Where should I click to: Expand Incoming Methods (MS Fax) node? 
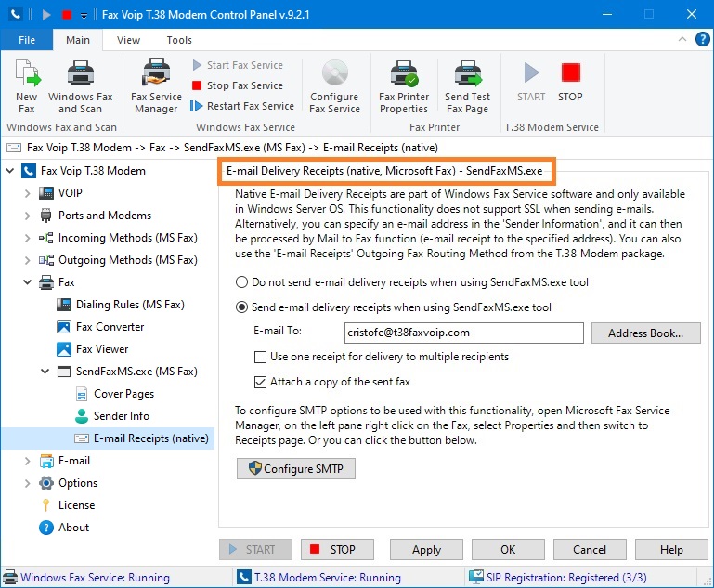click(x=27, y=238)
